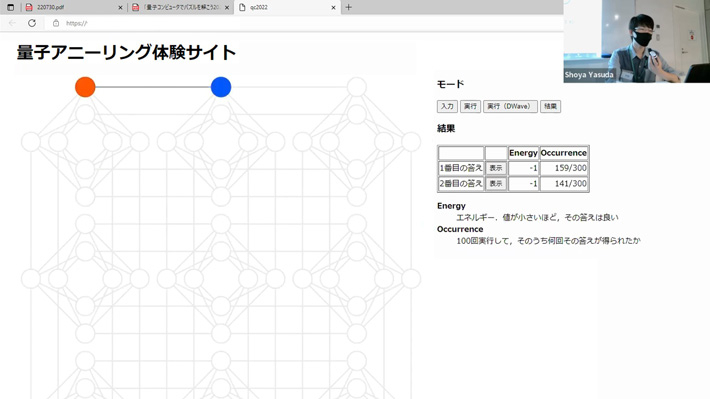Select the orange qubit node

pyautogui.click(x=85, y=87)
